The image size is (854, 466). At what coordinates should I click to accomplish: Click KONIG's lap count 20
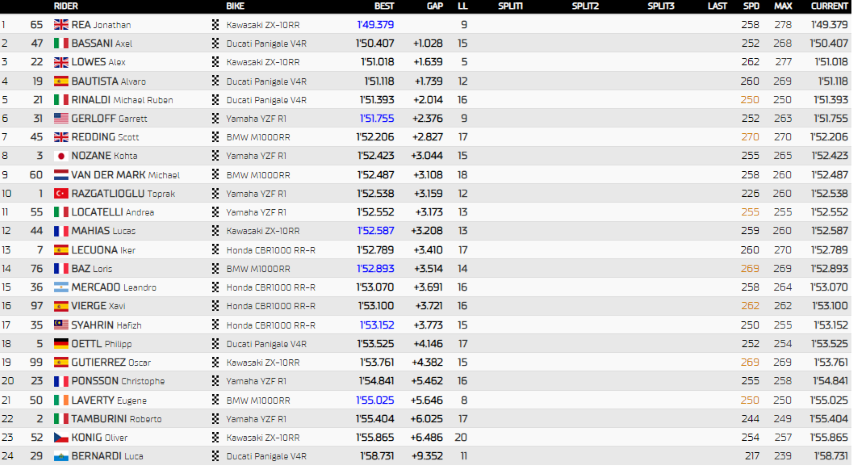pos(461,437)
